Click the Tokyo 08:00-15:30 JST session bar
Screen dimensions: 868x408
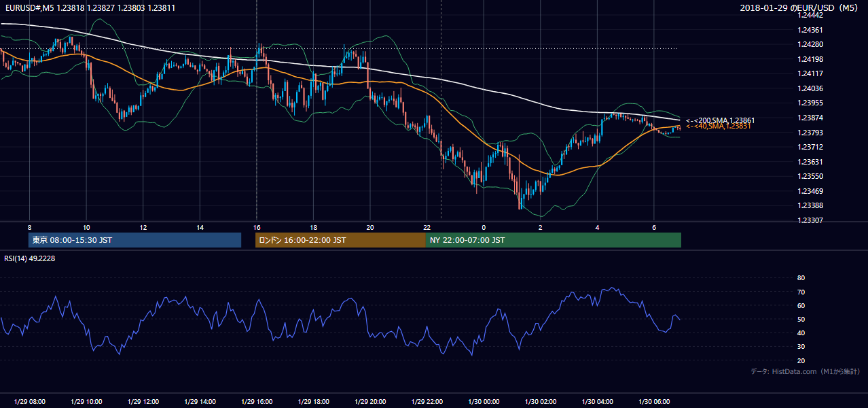tap(135, 240)
